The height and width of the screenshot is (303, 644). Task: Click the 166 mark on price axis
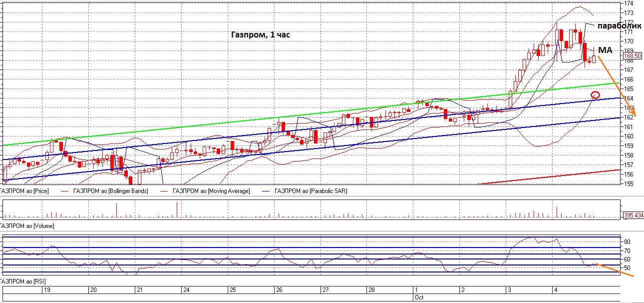[x=629, y=79]
